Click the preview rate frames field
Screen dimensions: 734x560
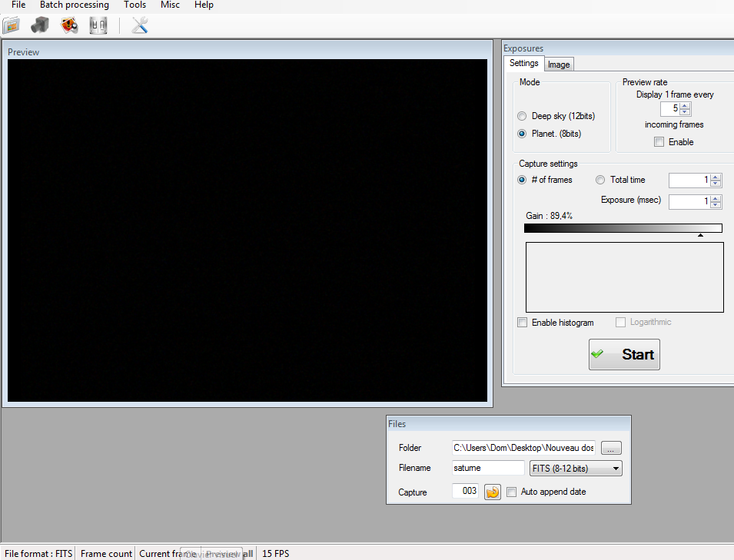(x=670, y=108)
